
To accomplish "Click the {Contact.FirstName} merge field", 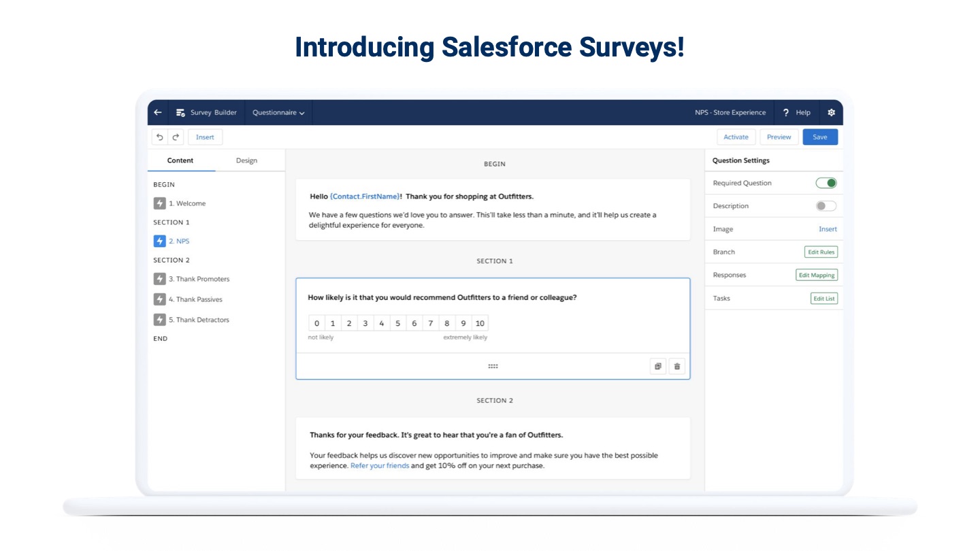I will [x=365, y=196].
